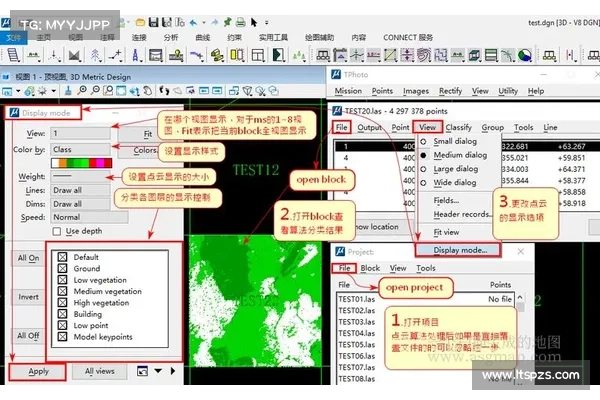Click the Fit View icon in view toolbar
This screenshot has height=400, width=600.
coord(121,91)
